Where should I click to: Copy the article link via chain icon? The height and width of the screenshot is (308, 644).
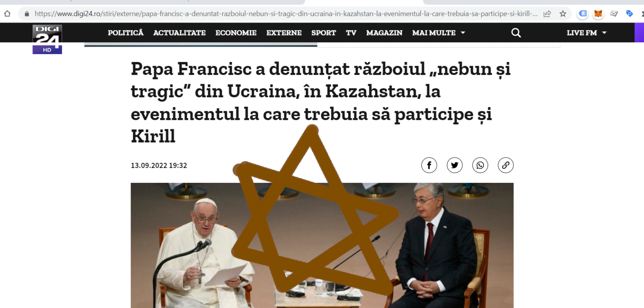(506, 165)
